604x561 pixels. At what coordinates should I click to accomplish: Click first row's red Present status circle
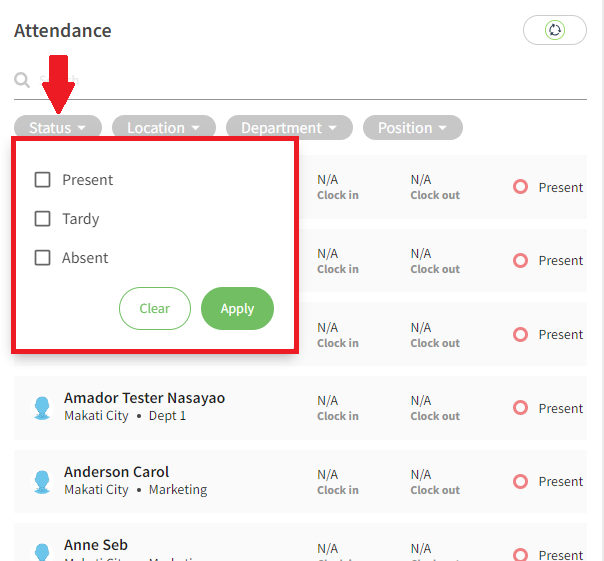520,187
